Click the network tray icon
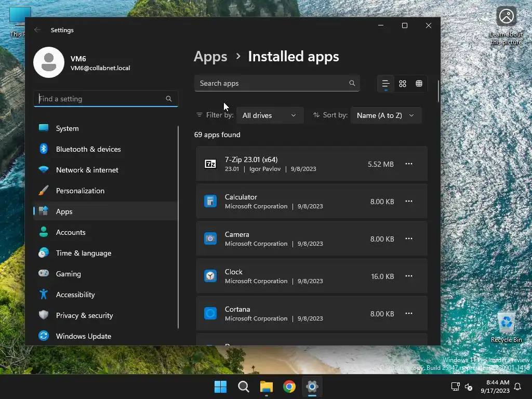532x399 pixels. point(455,387)
